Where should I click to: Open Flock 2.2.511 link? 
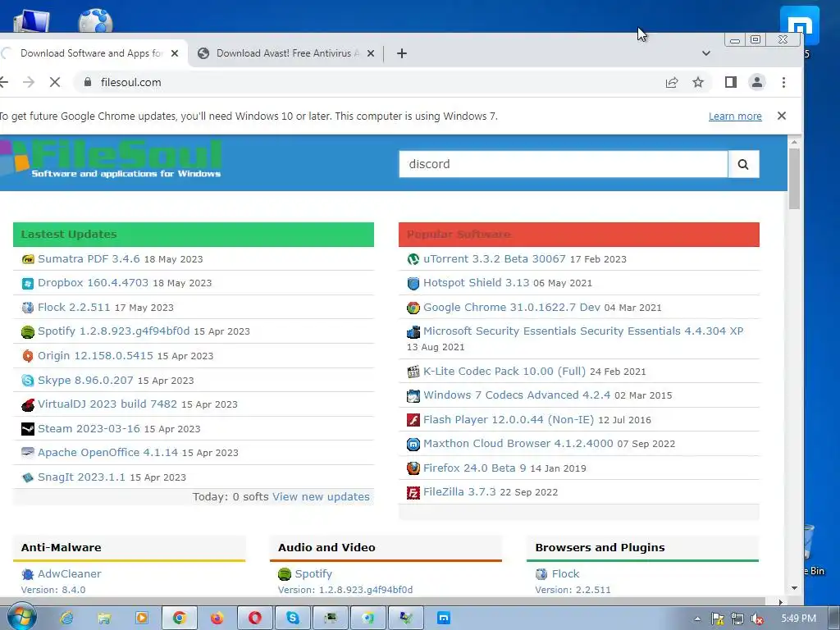[x=74, y=307]
